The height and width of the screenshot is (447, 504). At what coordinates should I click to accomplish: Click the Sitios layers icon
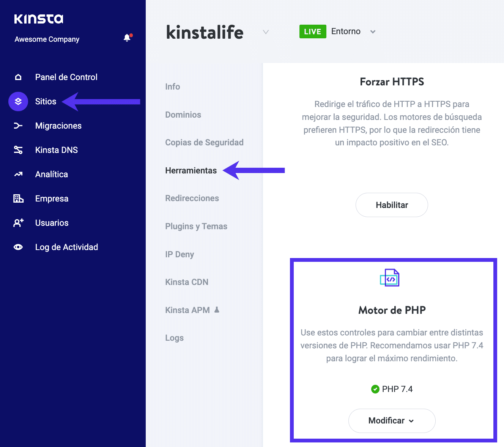[18, 102]
